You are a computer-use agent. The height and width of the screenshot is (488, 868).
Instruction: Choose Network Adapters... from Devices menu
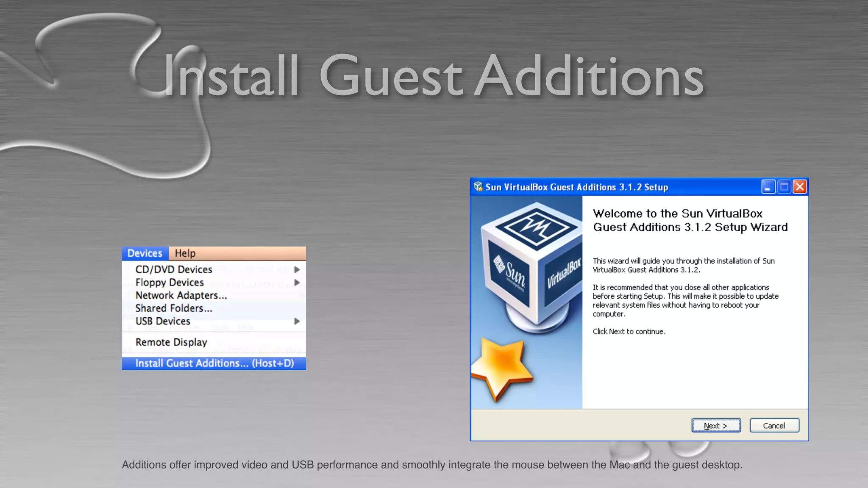click(x=214, y=295)
